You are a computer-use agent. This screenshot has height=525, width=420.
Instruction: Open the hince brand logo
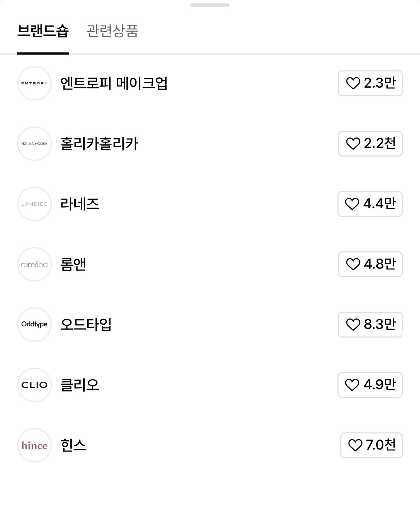pos(34,445)
